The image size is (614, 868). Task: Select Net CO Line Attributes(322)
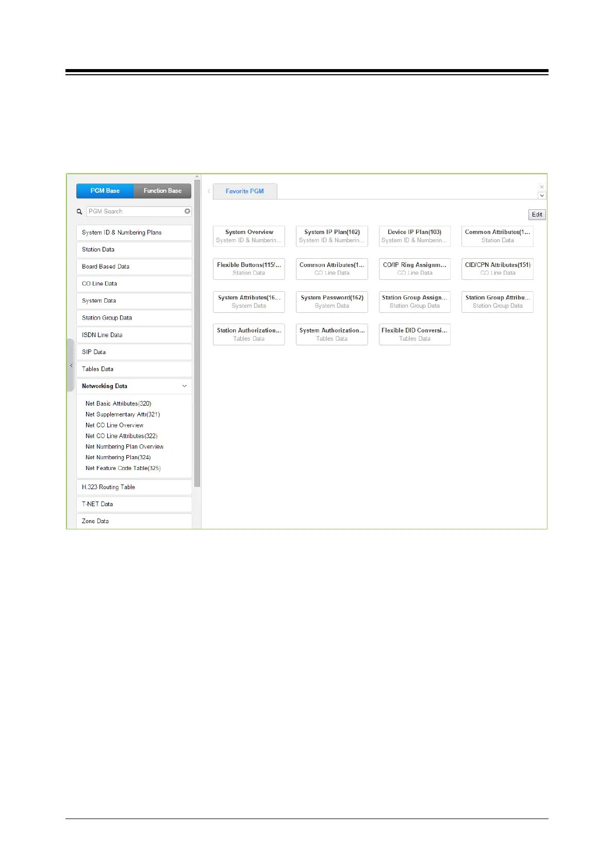pos(122,436)
